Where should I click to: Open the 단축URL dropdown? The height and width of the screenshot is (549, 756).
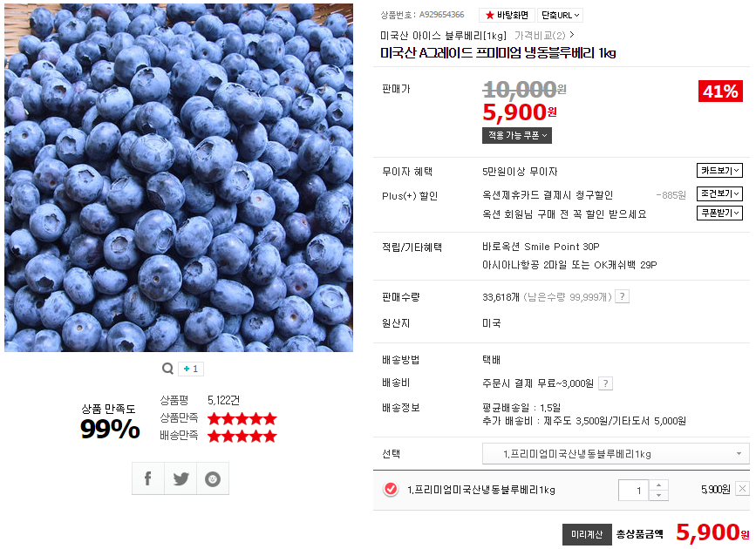tap(561, 15)
